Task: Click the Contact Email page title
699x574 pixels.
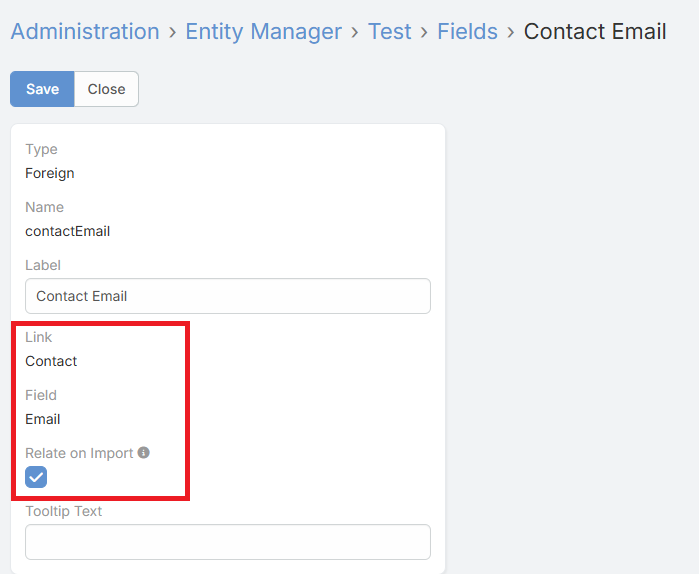Action: tap(595, 32)
